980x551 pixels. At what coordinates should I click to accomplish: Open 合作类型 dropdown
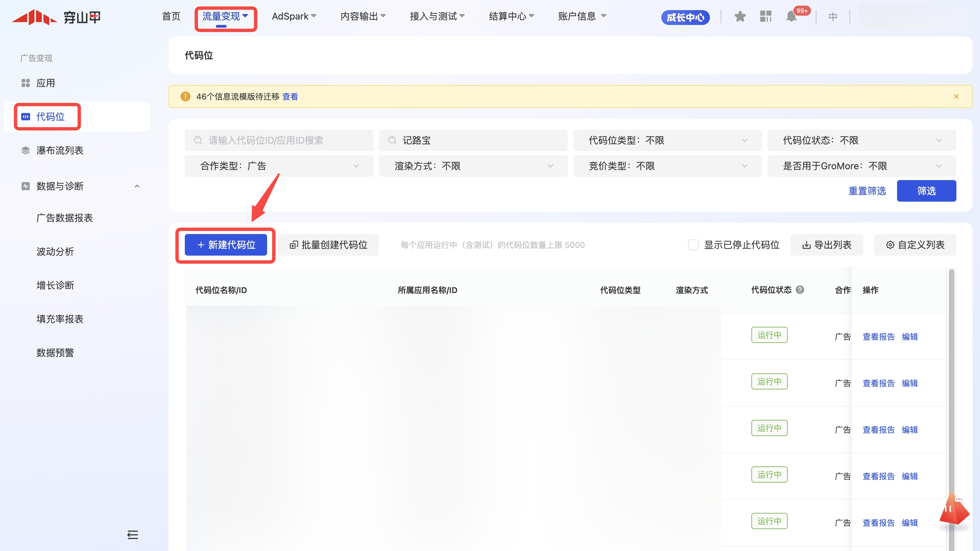point(279,166)
